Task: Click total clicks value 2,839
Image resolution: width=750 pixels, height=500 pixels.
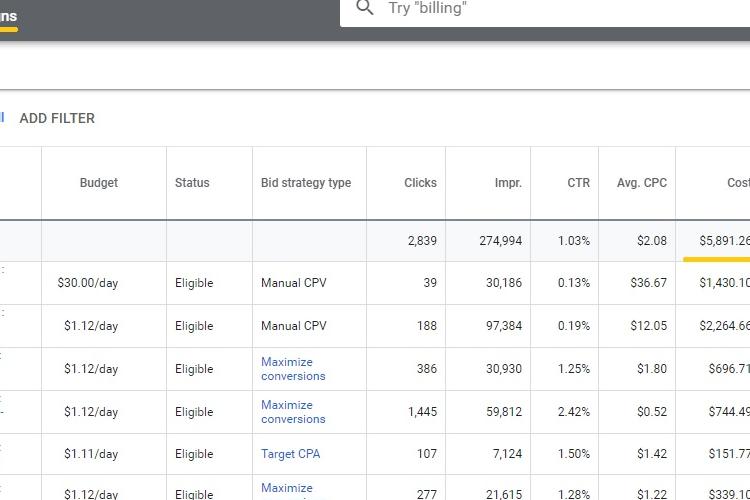Action: click(x=422, y=241)
